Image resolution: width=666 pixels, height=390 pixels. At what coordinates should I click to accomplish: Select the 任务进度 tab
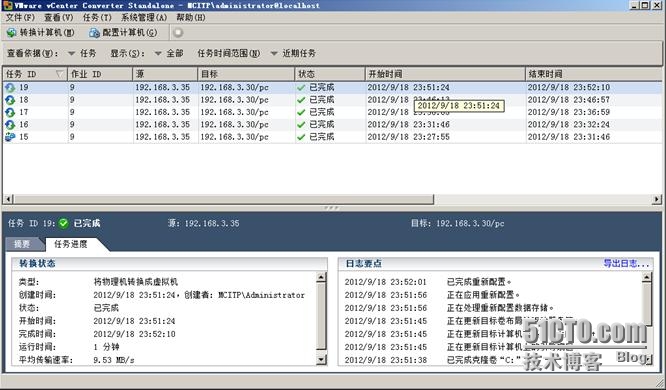click(71, 244)
